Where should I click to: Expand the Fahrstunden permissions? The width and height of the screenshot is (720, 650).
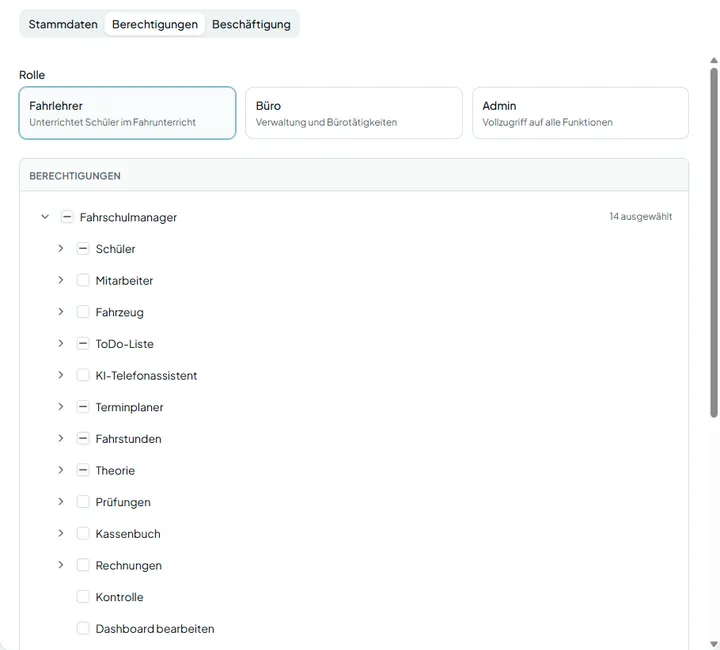[61, 438]
